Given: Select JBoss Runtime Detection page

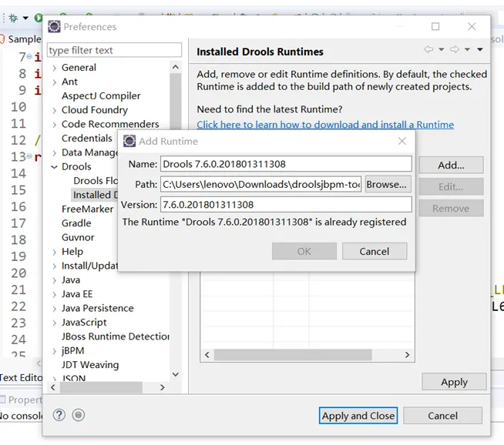Looking at the screenshot, I should [x=115, y=336].
